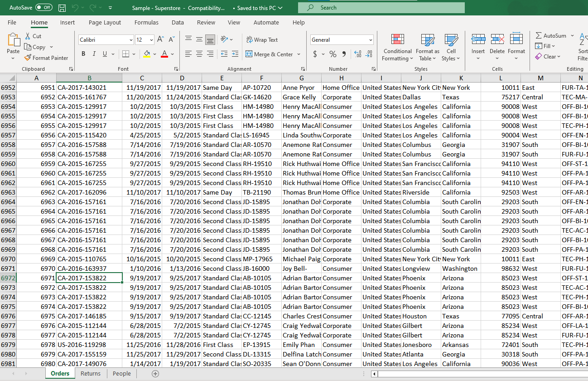Open Clipboard group dialog launcher
The image size is (588, 381).
pyautogui.click(x=71, y=69)
